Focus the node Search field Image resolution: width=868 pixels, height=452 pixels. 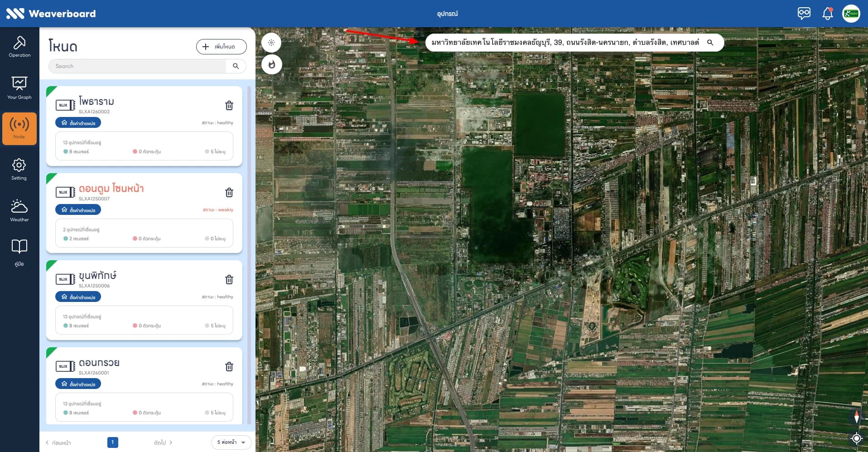click(x=137, y=66)
